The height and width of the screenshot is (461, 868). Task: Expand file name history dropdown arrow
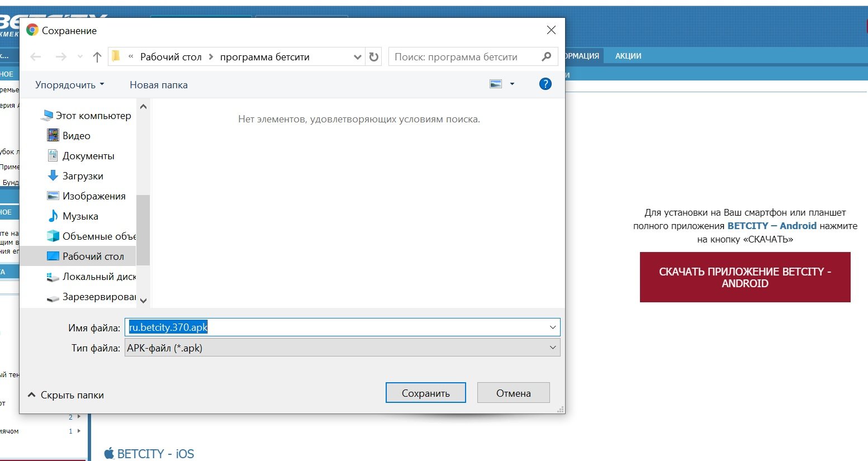[x=552, y=327]
